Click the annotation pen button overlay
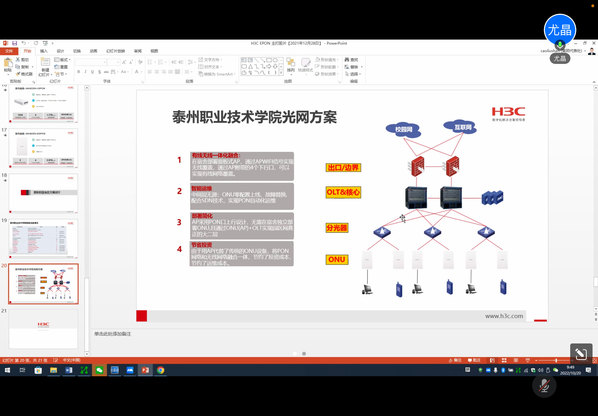598x416 pixels. (581, 354)
